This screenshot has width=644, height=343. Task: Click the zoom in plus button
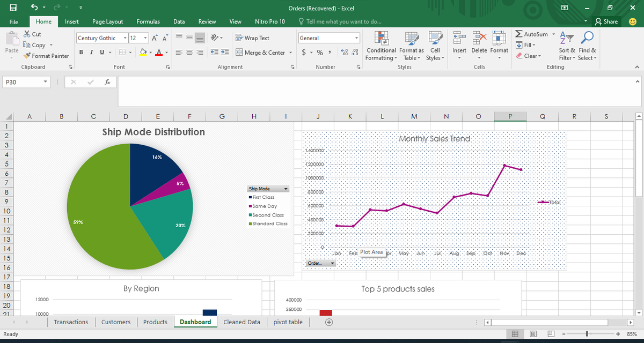[618, 334]
